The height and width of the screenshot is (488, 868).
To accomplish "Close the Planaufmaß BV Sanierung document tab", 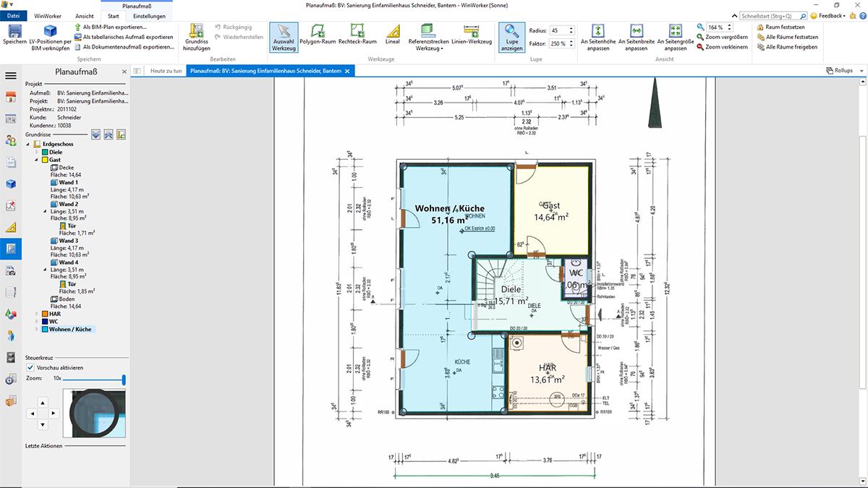I will point(348,71).
